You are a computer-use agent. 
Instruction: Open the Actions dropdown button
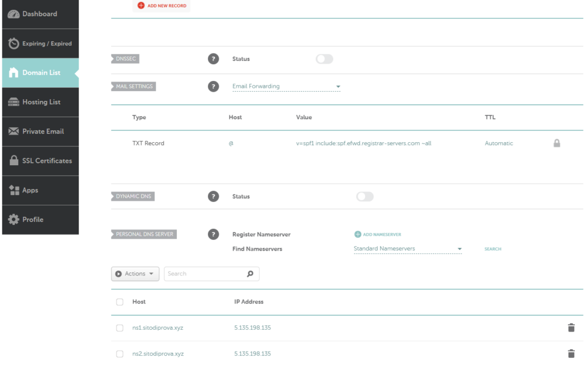point(135,274)
